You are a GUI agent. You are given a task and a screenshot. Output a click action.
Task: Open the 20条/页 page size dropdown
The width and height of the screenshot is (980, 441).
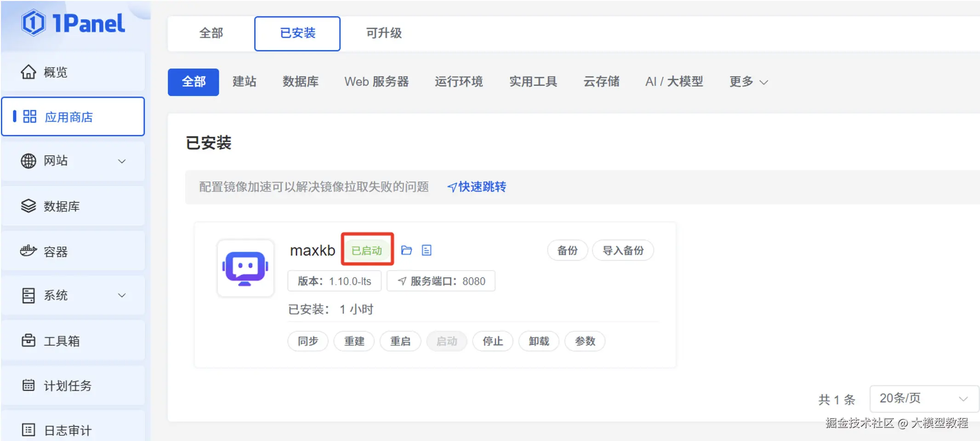(924, 398)
